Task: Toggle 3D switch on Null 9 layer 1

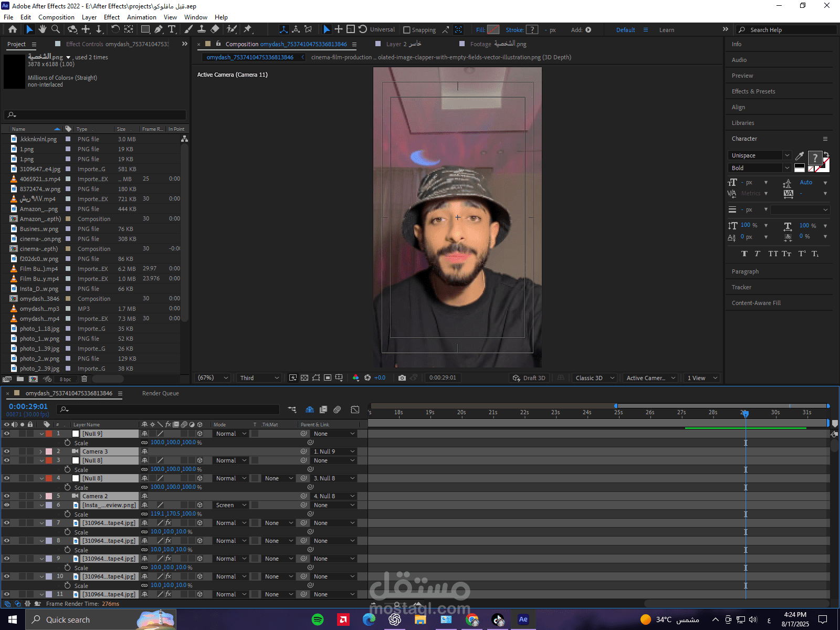Action: [x=199, y=434]
